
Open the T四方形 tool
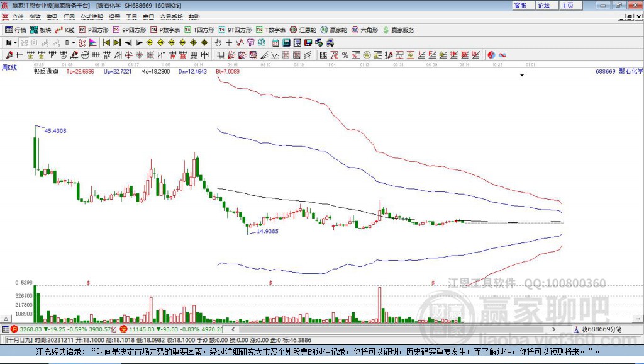[x=199, y=30]
